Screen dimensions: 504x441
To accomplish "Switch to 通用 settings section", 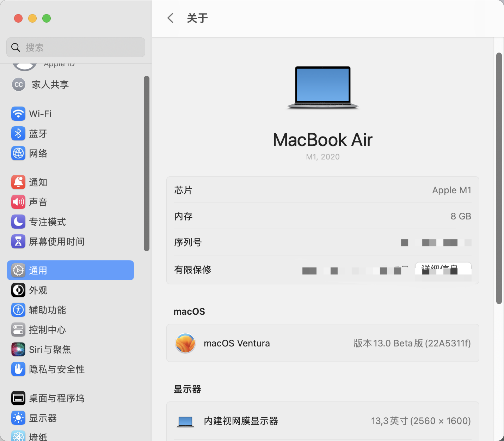I will (x=39, y=270).
